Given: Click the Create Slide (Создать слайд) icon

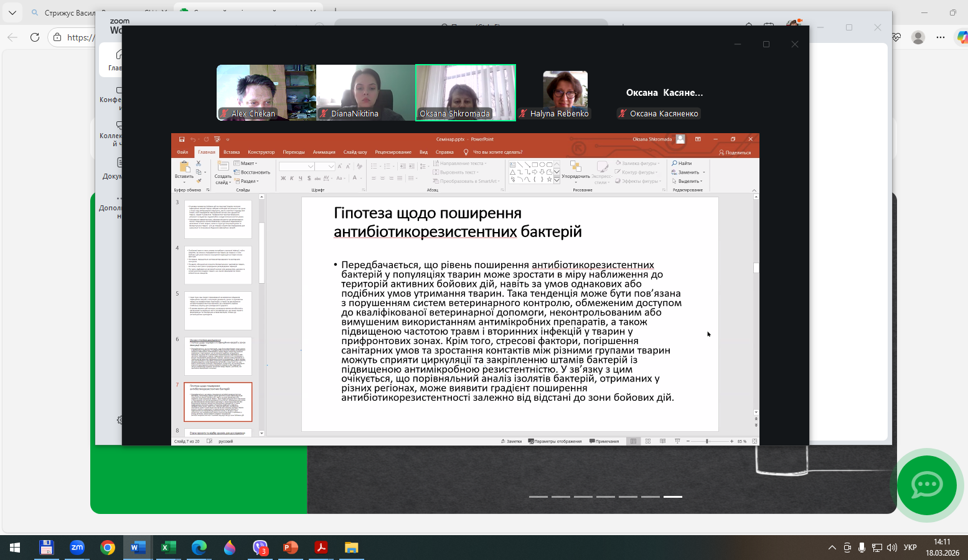Looking at the screenshot, I should [223, 167].
